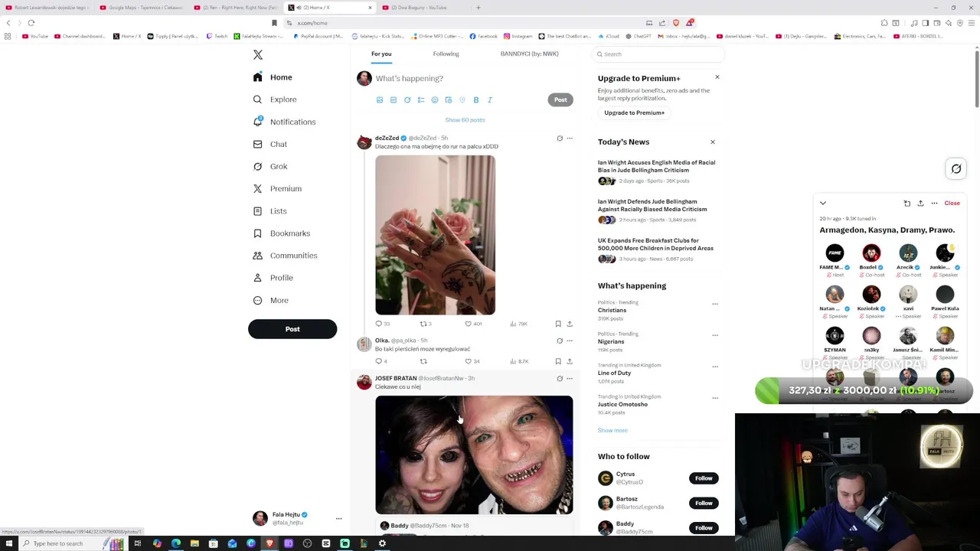Open Bookmarks in the sidebar

click(x=282, y=233)
